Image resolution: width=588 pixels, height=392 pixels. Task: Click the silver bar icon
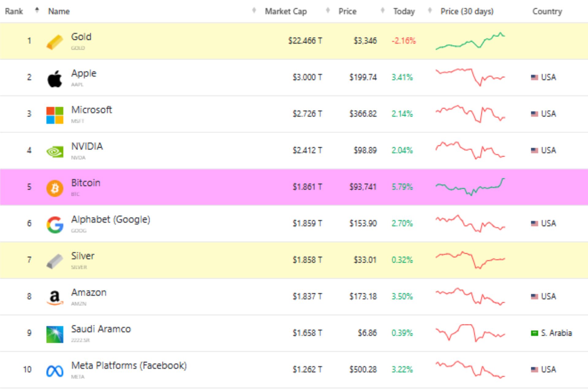click(55, 261)
